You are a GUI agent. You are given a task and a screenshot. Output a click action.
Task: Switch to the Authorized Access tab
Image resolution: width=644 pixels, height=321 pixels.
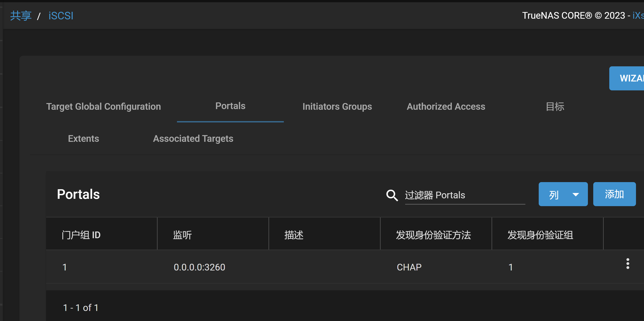click(446, 106)
